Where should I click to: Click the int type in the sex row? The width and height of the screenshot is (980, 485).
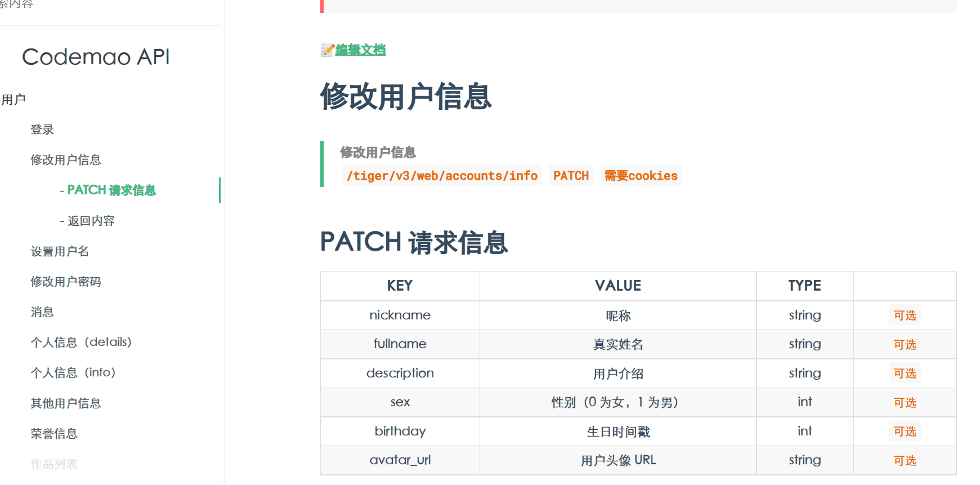805,402
